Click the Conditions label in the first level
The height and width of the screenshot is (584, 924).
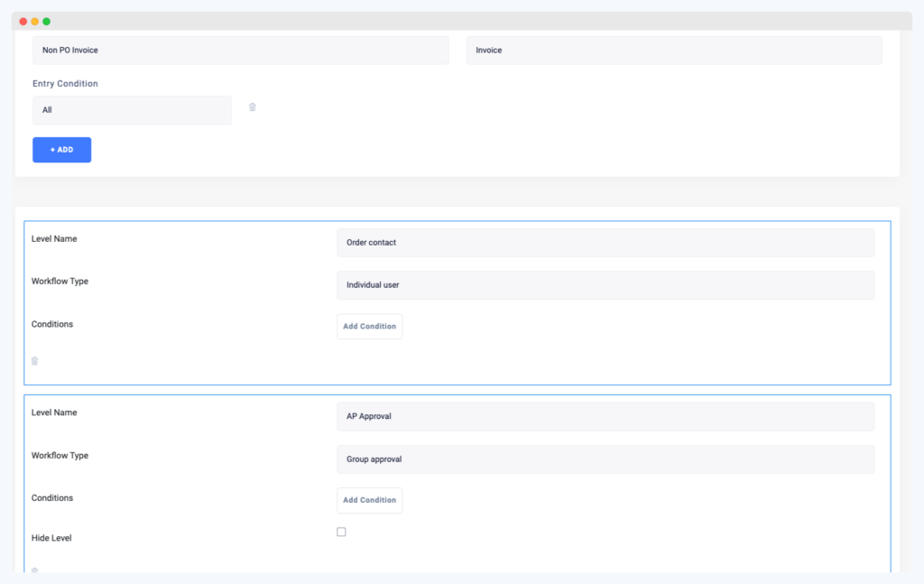click(52, 324)
